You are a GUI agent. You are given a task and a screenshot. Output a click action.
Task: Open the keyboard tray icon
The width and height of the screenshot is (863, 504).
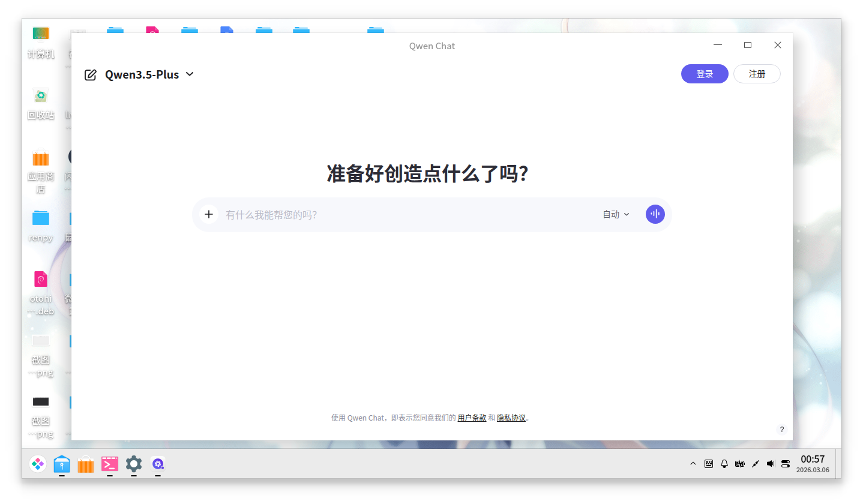click(x=709, y=464)
